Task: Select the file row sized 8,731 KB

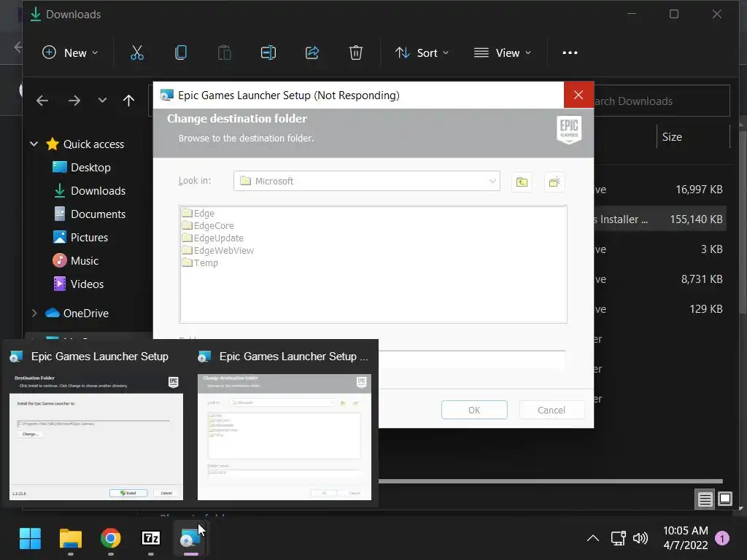Action: (x=660, y=279)
